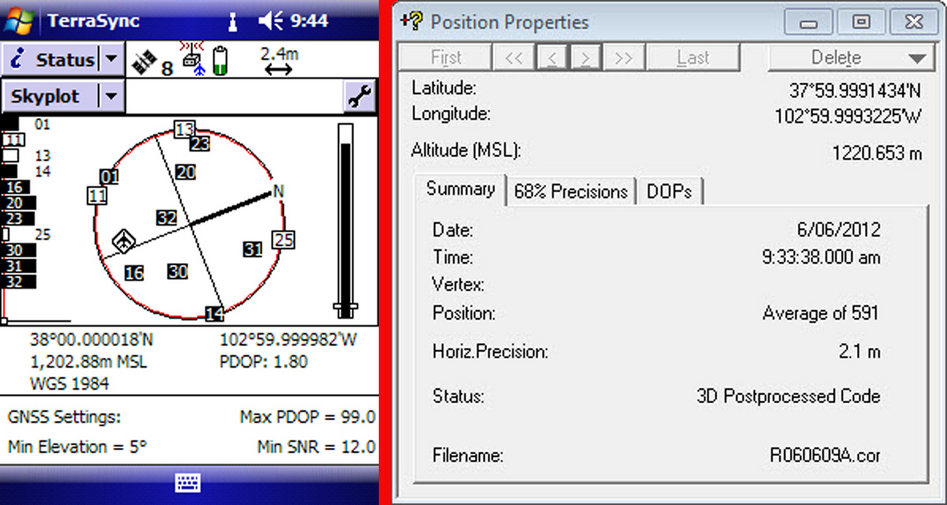
Task: Click the N north marker on skyplot
Action: 278,191
